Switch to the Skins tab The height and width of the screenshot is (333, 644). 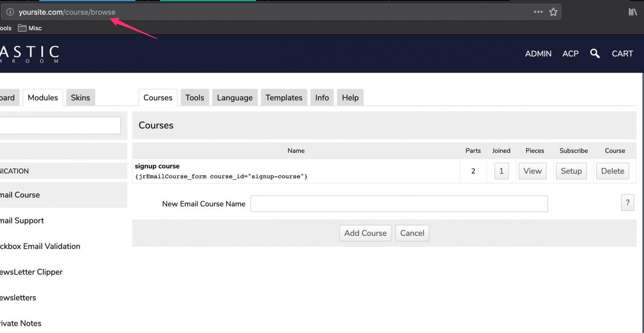80,98
